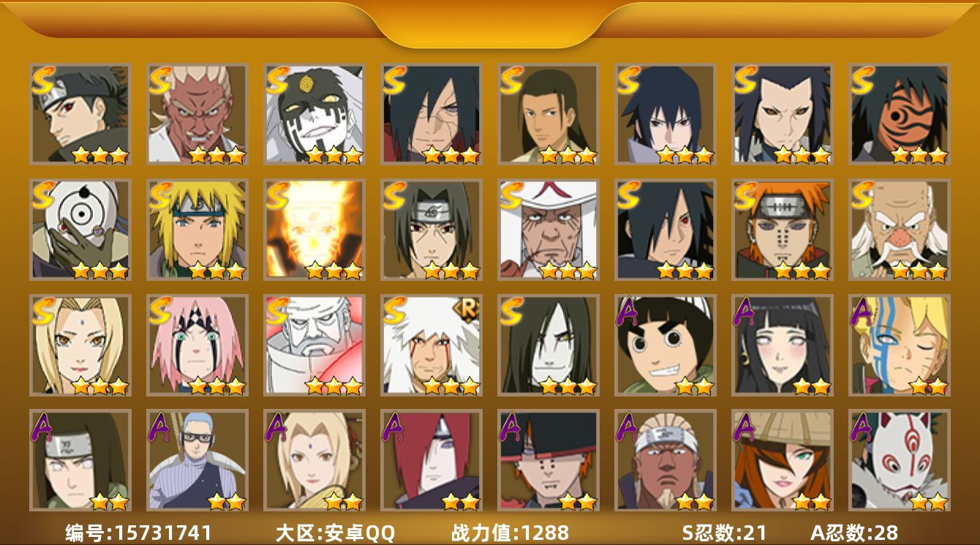Click the 战力值:1288 power value text
Viewport: 980px width, 545px height.
(x=510, y=533)
